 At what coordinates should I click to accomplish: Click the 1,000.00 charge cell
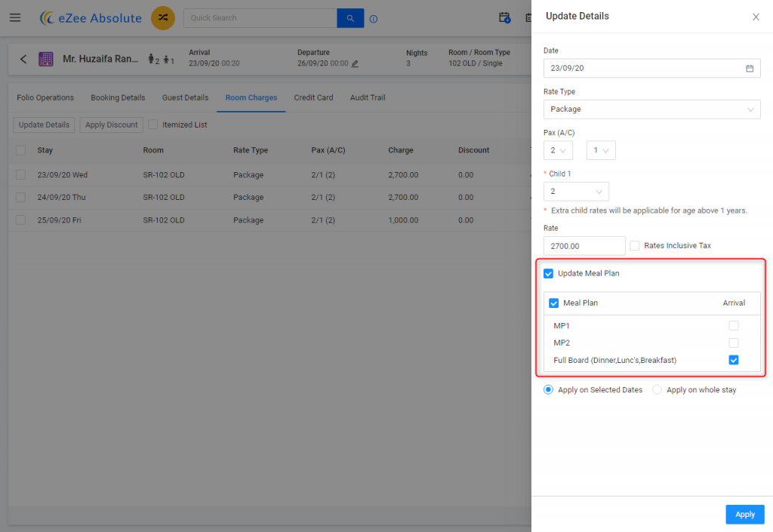(403, 220)
